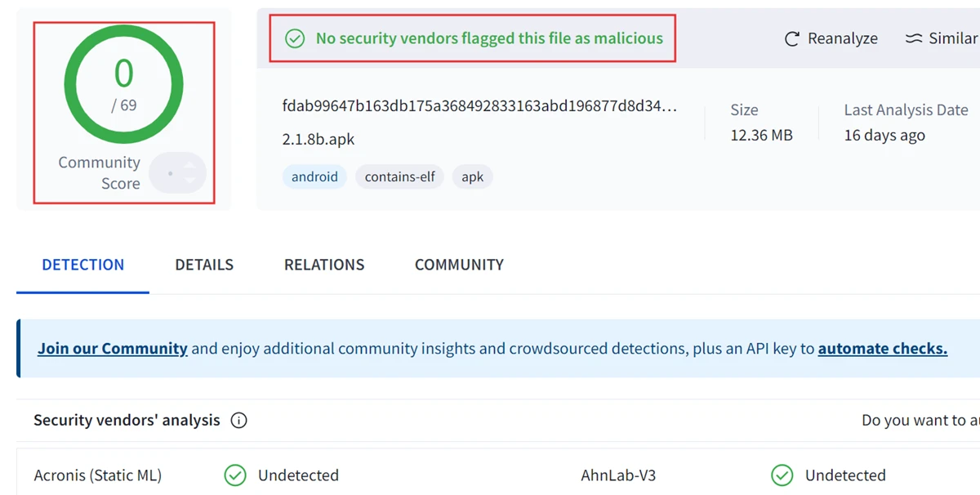This screenshot has height=495, width=980.
Task: Click the apk tag chip
Action: coord(473,177)
